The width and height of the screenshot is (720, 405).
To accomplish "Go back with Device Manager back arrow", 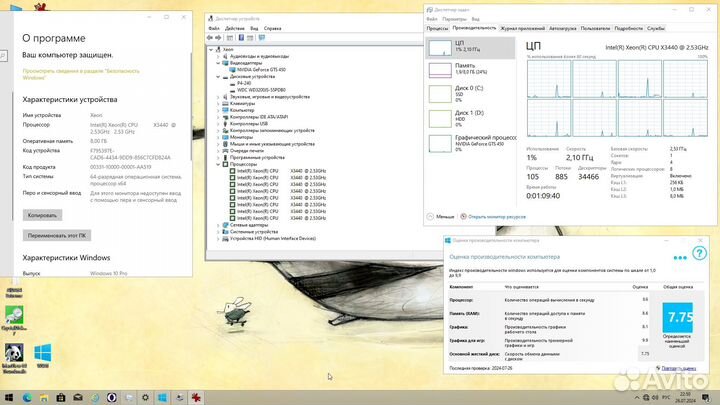I will (x=210, y=38).
